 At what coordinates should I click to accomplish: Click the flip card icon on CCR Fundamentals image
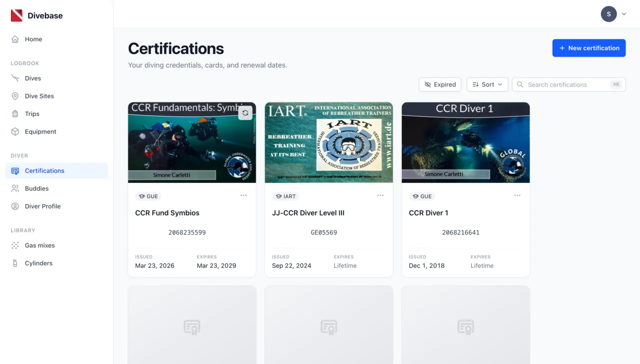[245, 113]
